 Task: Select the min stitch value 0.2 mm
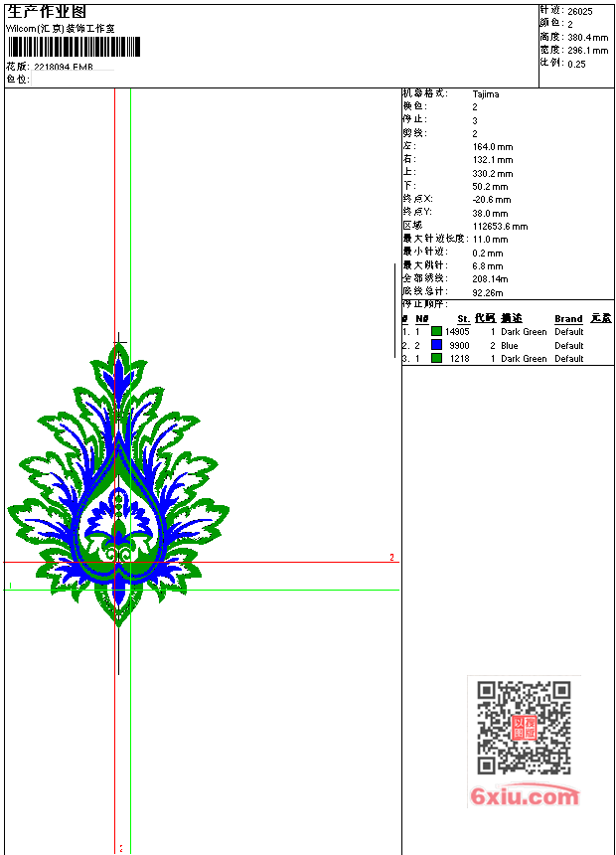pyautogui.click(x=488, y=253)
